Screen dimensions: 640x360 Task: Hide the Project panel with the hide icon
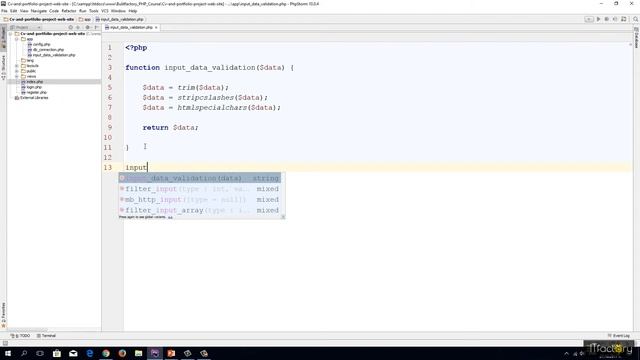[x=96, y=27]
